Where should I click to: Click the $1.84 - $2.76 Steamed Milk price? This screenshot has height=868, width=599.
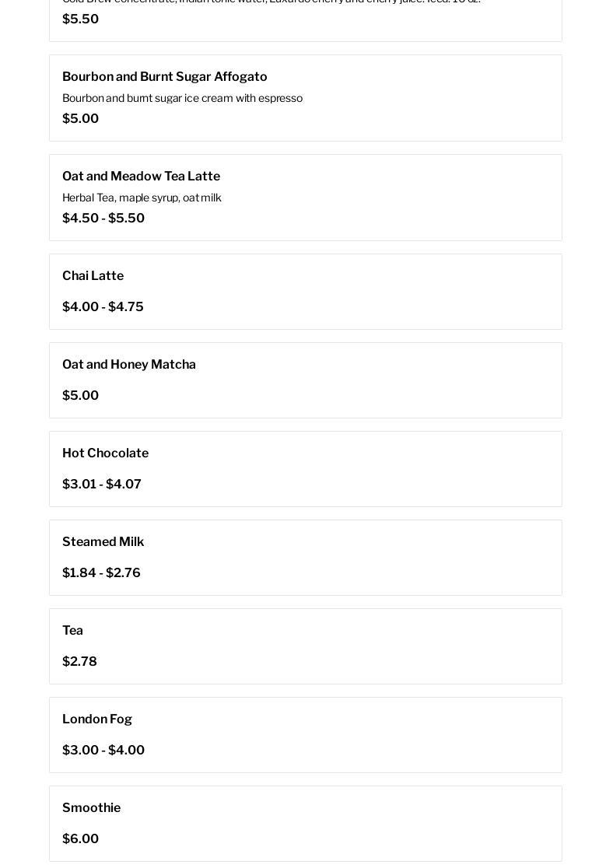pyautogui.click(x=101, y=573)
